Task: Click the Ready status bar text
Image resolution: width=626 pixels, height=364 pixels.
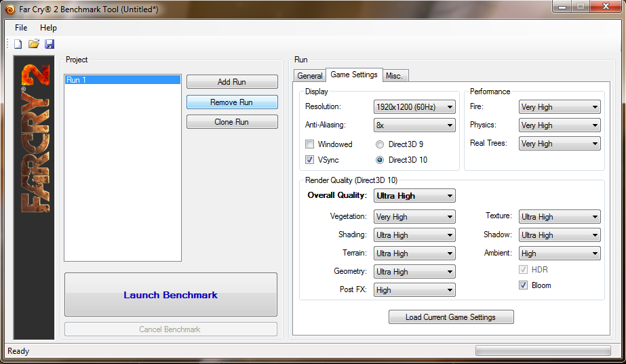Action: click(18, 351)
